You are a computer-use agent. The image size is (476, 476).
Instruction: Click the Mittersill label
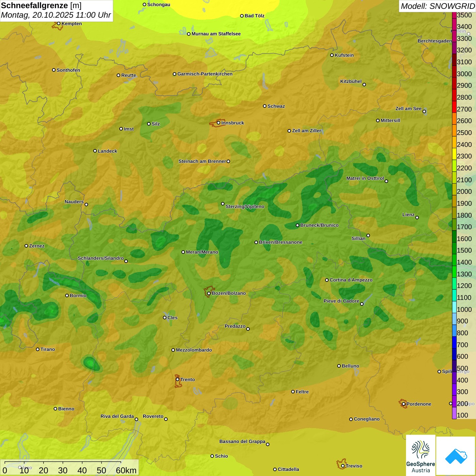(x=390, y=120)
